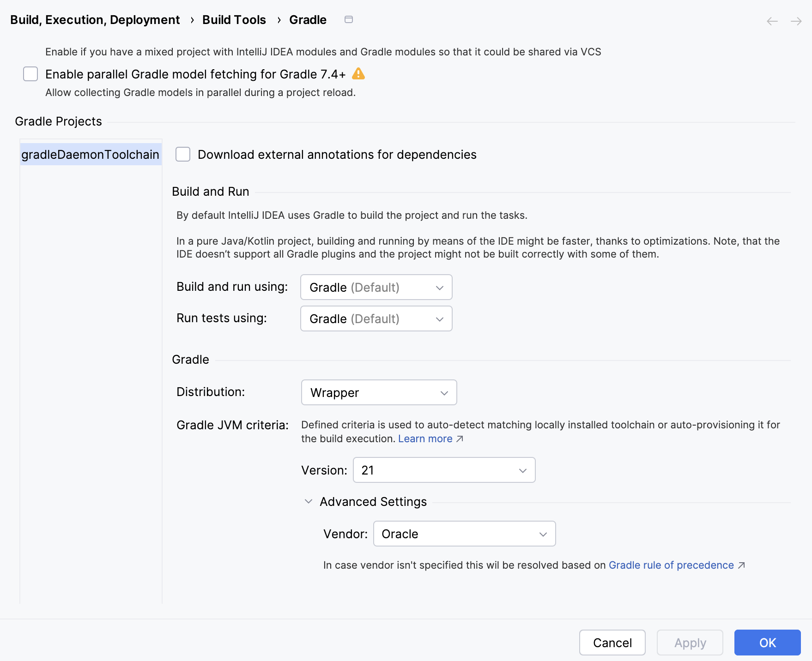Go to Build Tools settings breadcrumb

234,19
